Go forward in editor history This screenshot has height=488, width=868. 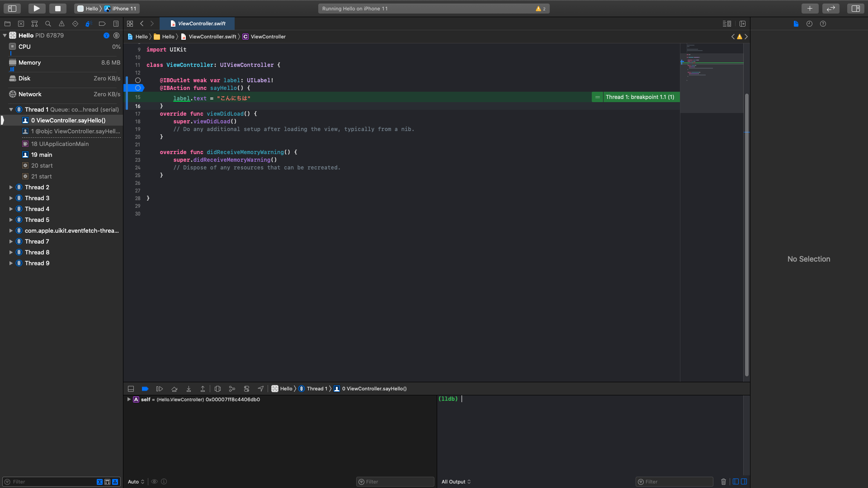click(x=152, y=23)
